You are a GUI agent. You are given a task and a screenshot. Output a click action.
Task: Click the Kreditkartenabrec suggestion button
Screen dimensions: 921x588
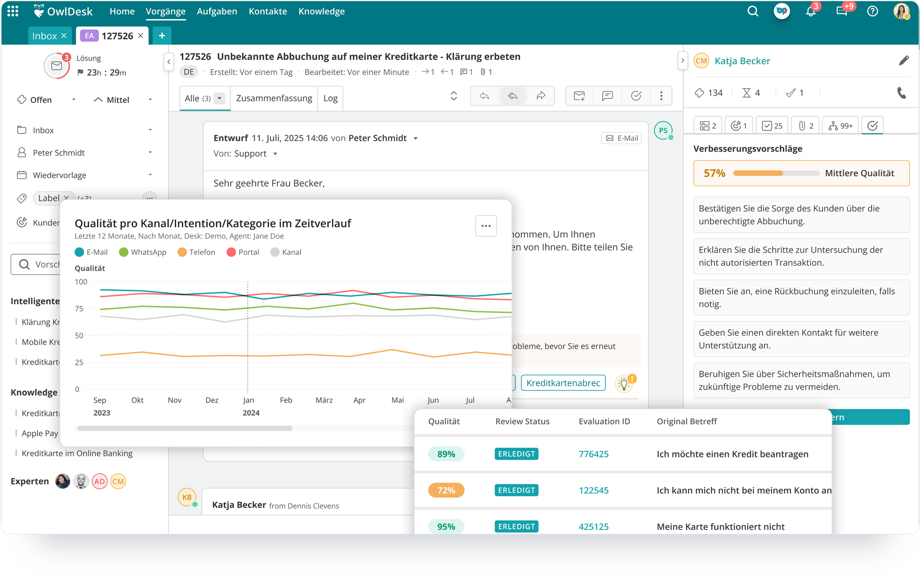tap(563, 383)
